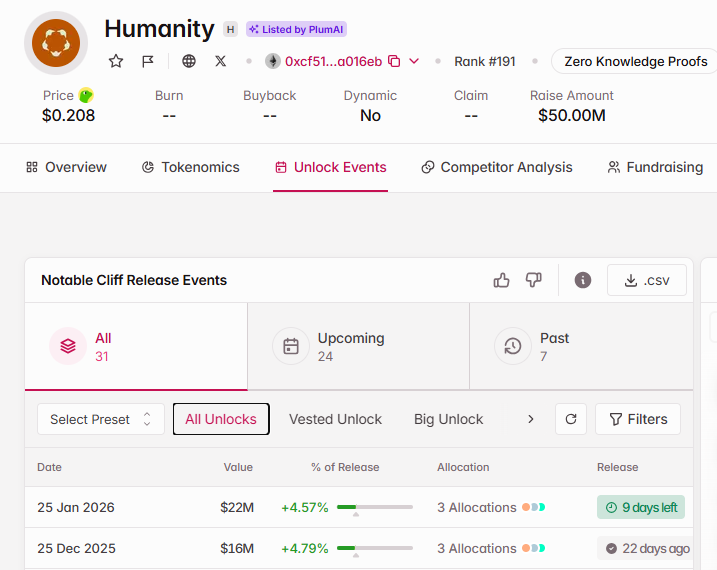Click the $0.208 price value
Screen dimensions: 717x570
coord(69,116)
